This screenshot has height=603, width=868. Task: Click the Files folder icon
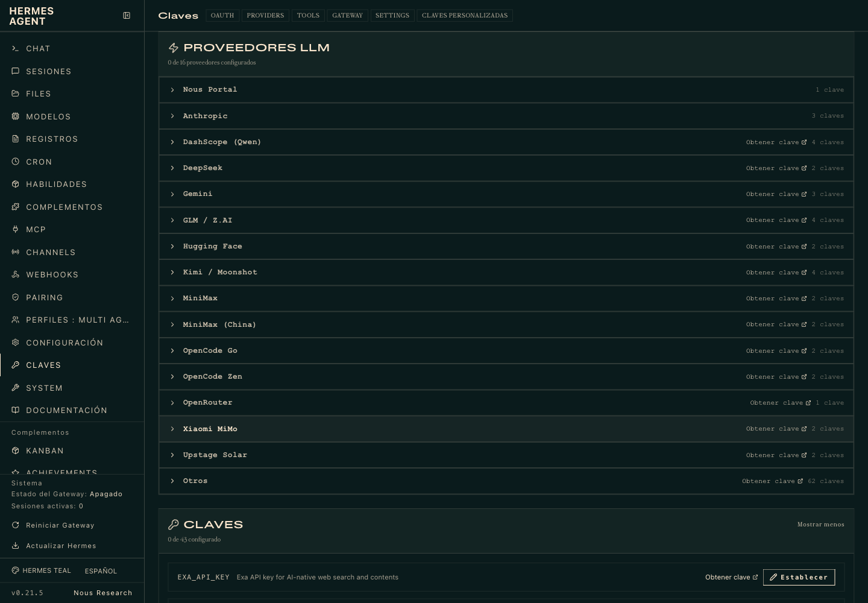(x=16, y=93)
